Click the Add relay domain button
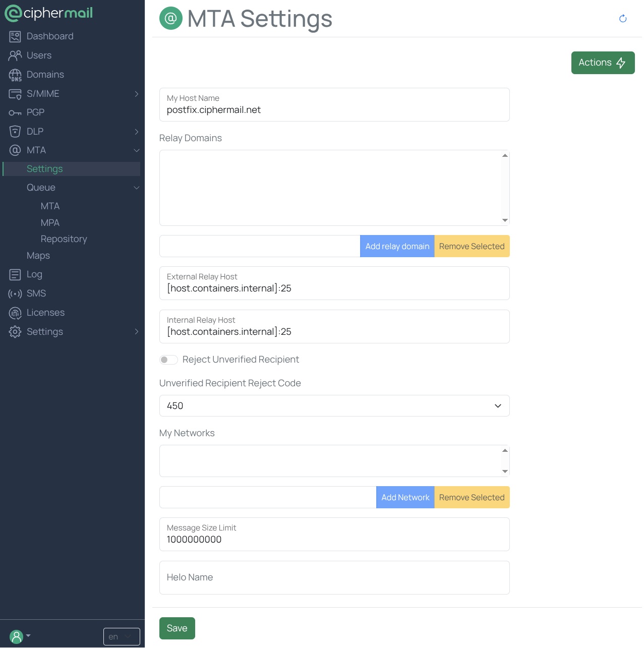The width and height of the screenshot is (644, 648). (397, 246)
